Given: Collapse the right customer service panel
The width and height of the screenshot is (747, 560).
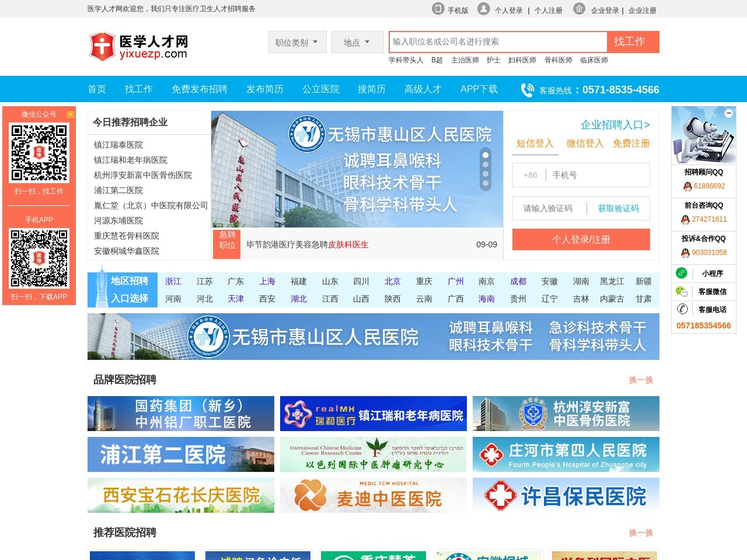Looking at the screenshot, I should (x=729, y=114).
